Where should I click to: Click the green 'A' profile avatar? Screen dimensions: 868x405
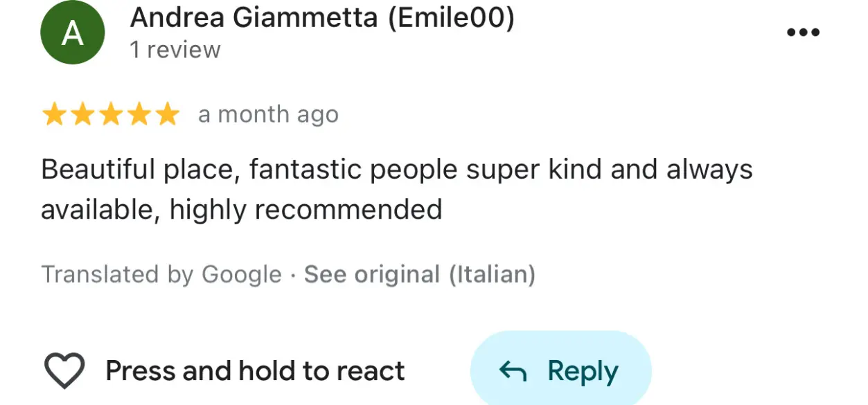73,33
